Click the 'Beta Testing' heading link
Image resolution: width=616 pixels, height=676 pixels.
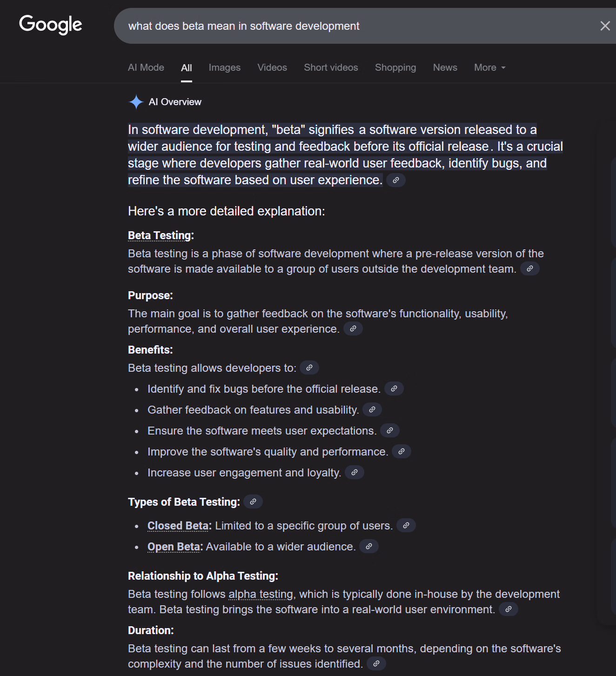(x=160, y=235)
